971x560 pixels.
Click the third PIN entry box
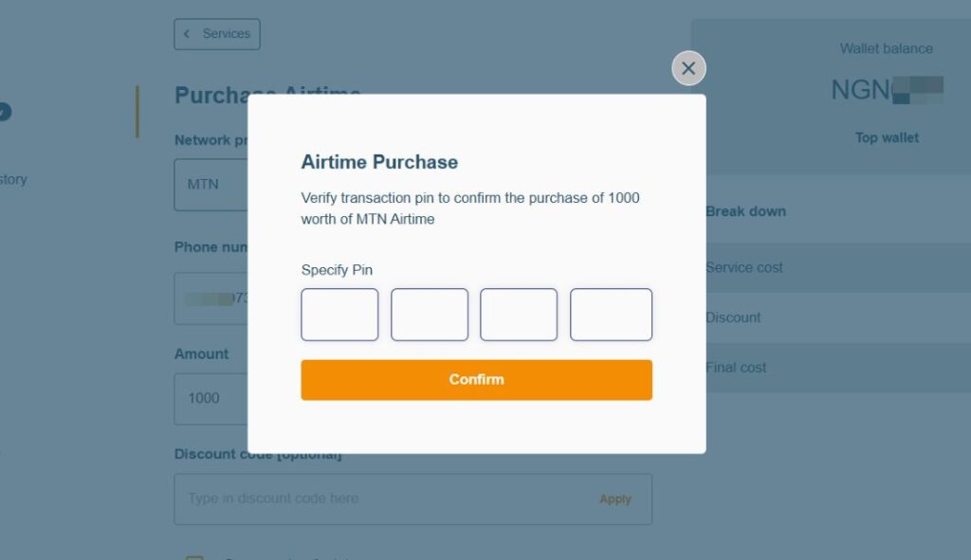tap(520, 314)
